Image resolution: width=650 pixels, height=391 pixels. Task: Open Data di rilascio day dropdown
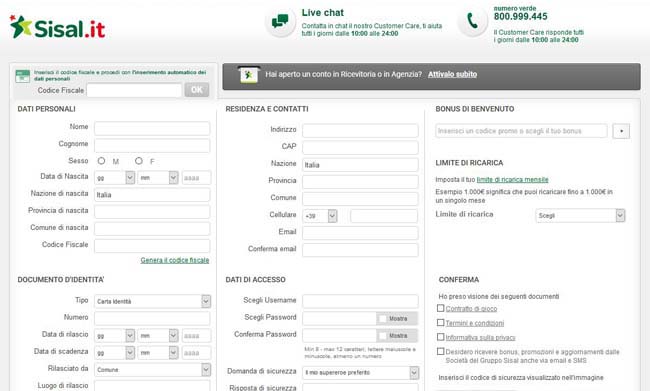click(x=114, y=335)
